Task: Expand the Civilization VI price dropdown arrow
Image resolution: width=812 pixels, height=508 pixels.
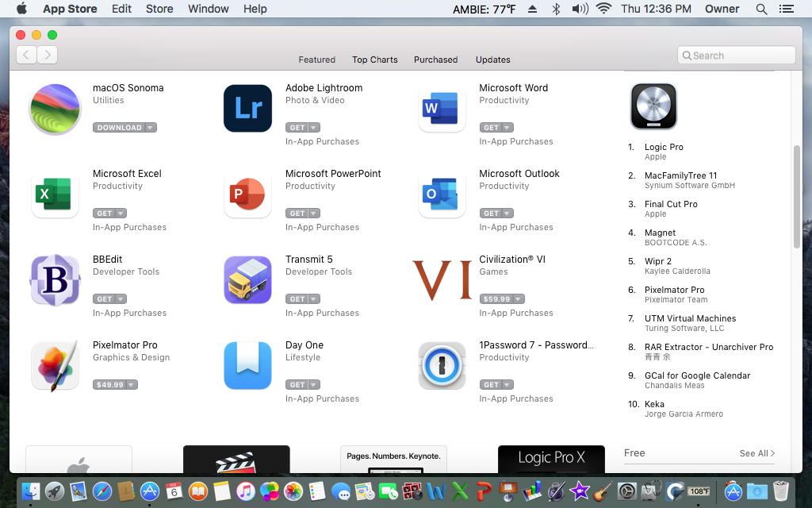Action: pos(519,299)
